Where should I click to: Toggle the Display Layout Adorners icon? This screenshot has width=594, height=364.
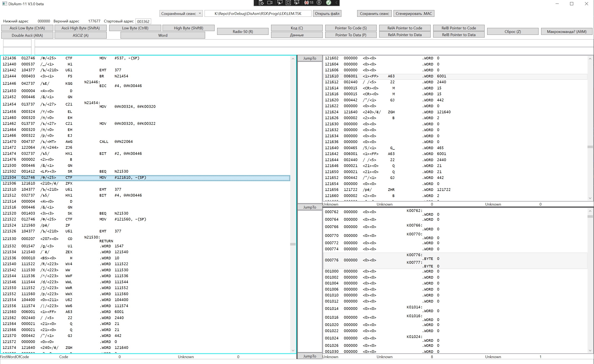point(288,3)
